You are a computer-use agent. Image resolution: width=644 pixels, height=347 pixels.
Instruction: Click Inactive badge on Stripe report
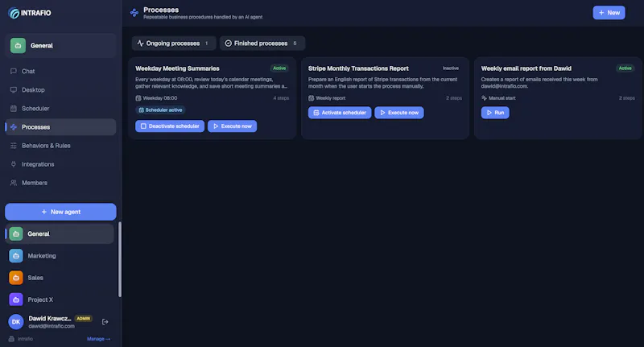(451, 68)
